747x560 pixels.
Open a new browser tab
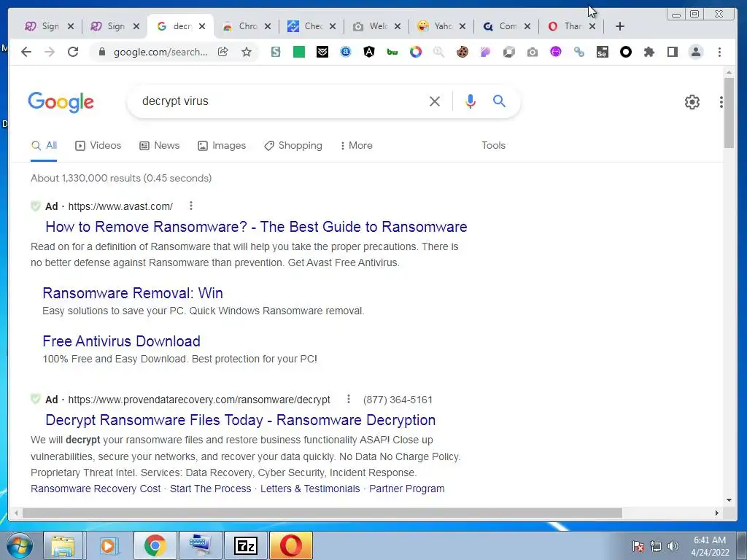click(620, 26)
